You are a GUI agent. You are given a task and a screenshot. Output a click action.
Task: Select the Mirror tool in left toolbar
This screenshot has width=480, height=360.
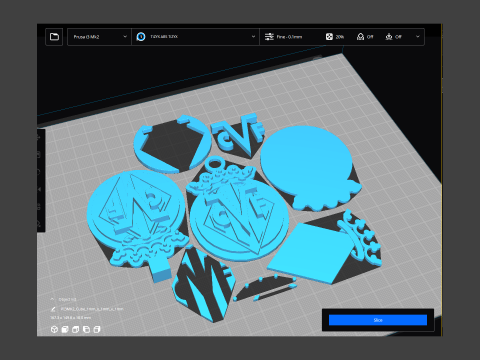coord(39,189)
